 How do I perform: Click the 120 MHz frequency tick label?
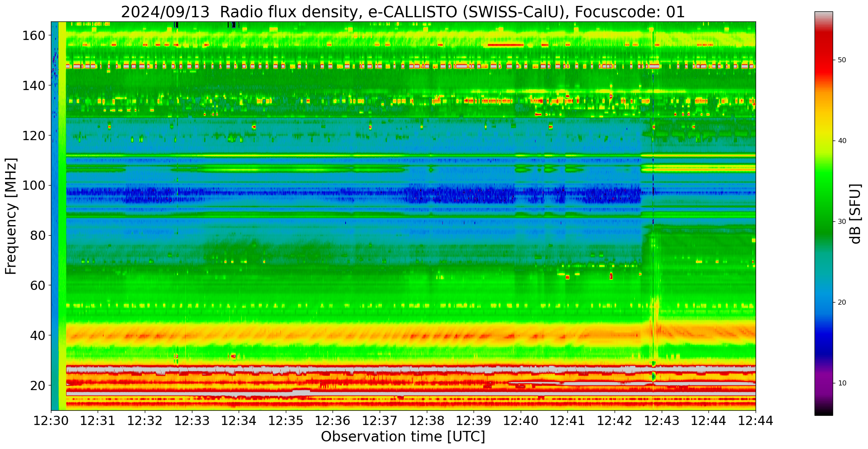click(34, 135)
